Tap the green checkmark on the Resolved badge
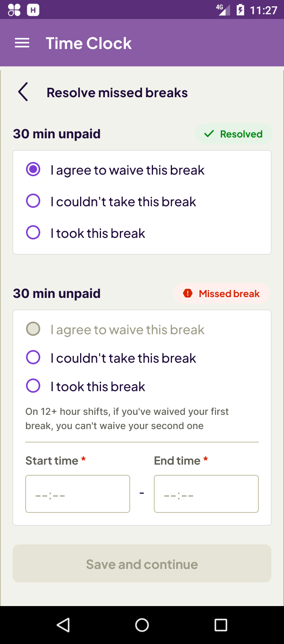 pyautogui.click(x=209, y=134)
